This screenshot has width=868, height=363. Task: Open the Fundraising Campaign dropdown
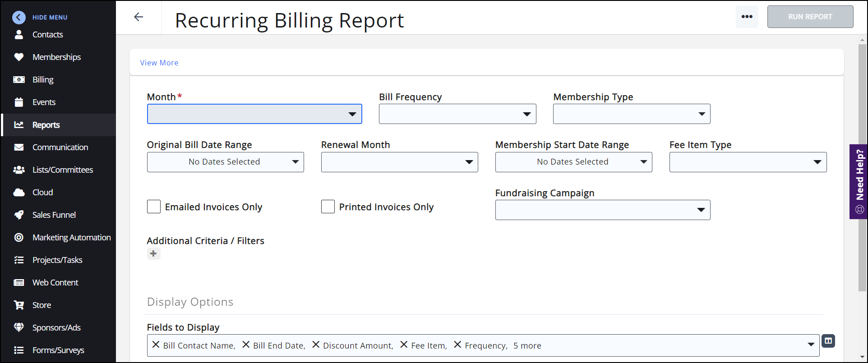(603, 210)
